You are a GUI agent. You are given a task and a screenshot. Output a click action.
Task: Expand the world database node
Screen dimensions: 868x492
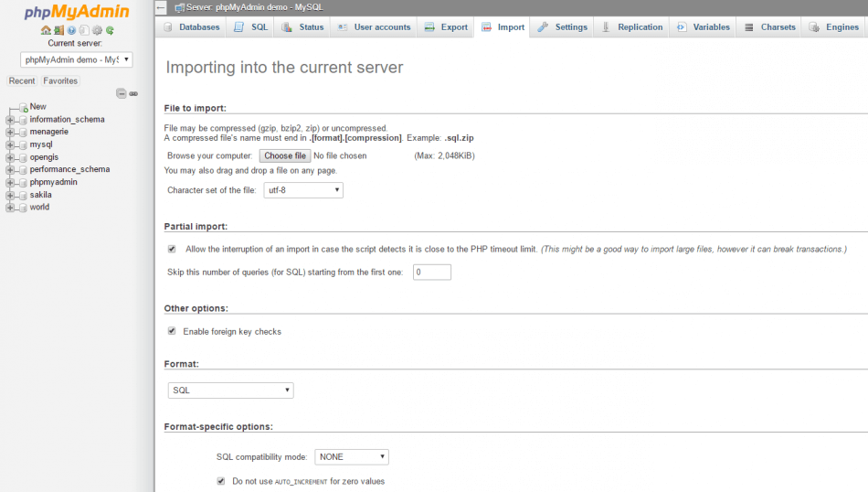click(x=10, y=208)
